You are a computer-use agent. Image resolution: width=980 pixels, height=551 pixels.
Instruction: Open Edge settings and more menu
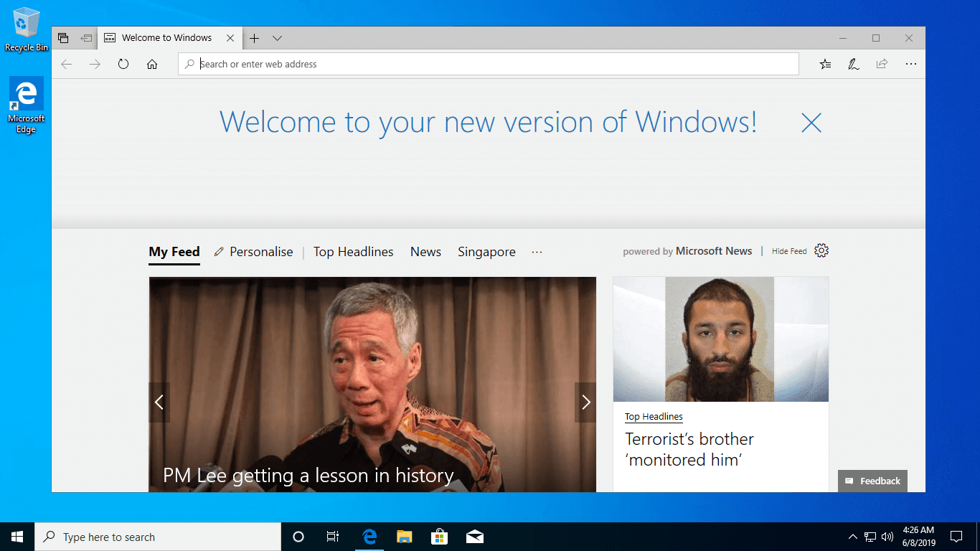pyautogui.click(x=911, y=64)
